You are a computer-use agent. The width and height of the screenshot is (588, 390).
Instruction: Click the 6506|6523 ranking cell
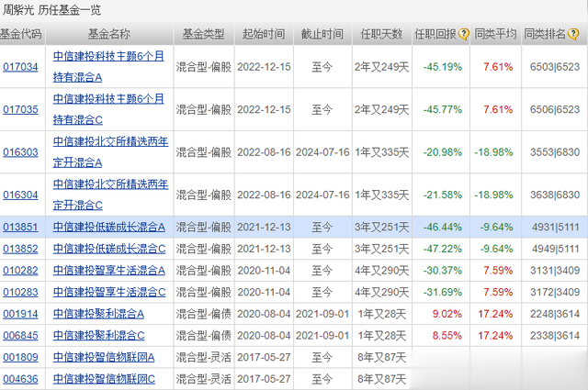coord(555,110)
